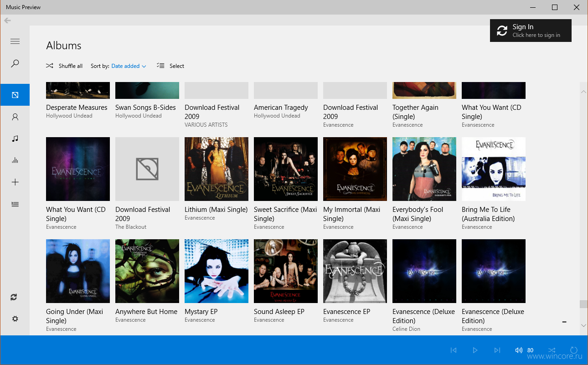Open the Artists view icon in sidebar

tap(15, 117)
